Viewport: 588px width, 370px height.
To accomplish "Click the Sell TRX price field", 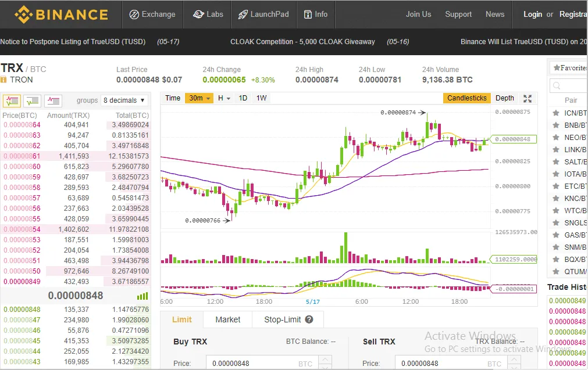I will [x=451, y=363].
